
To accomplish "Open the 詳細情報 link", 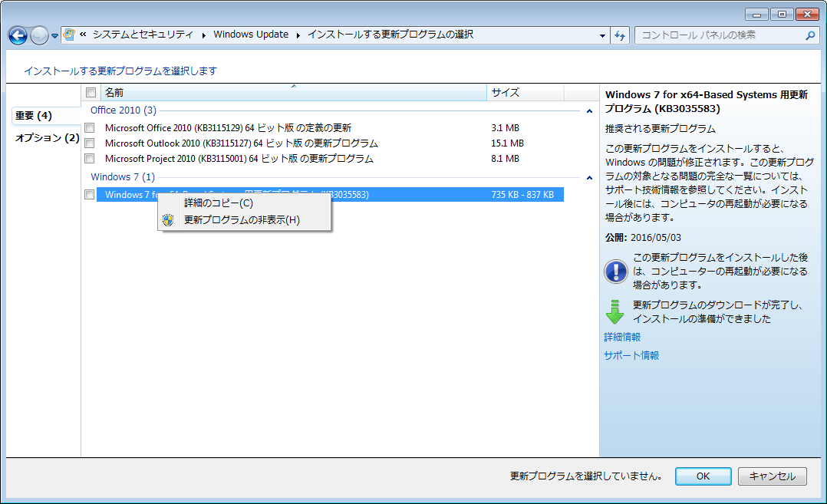I will click(622, 337).
